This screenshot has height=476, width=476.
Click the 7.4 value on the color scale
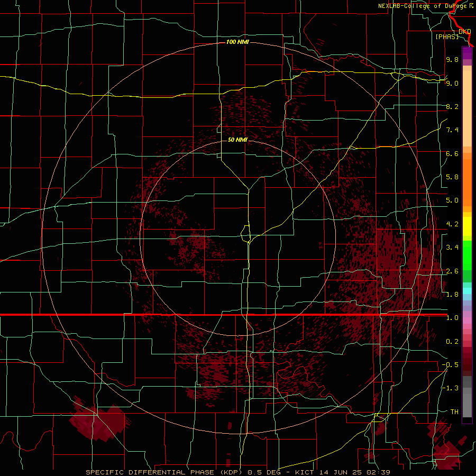[x=452, y=130]
